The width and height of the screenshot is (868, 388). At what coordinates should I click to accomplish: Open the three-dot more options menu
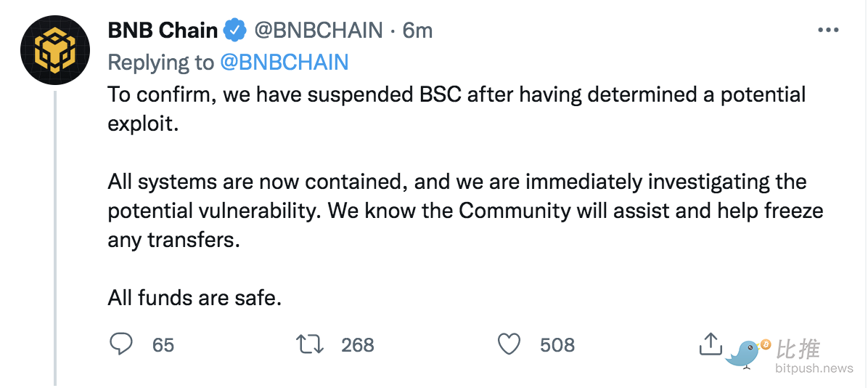click(828, 30)
